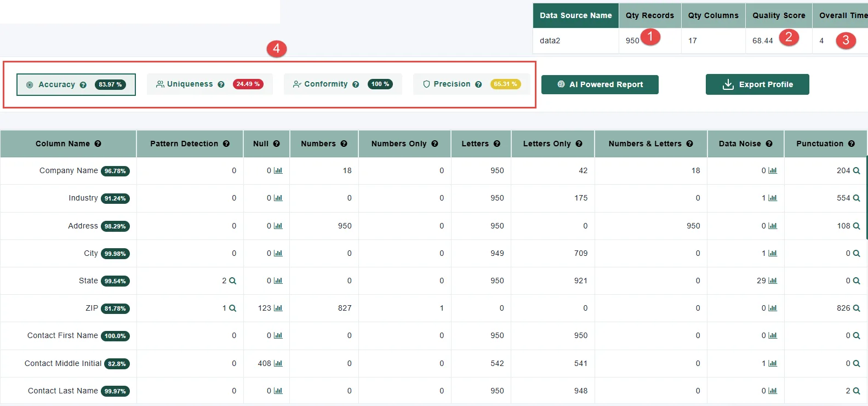Click the Data Source Name header
This screenshot has width=868, height=406.
tap(576, 15)
